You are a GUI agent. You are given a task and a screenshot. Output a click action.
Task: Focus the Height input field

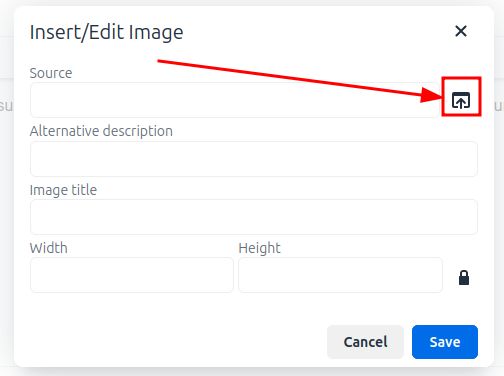tap(340, 275)
